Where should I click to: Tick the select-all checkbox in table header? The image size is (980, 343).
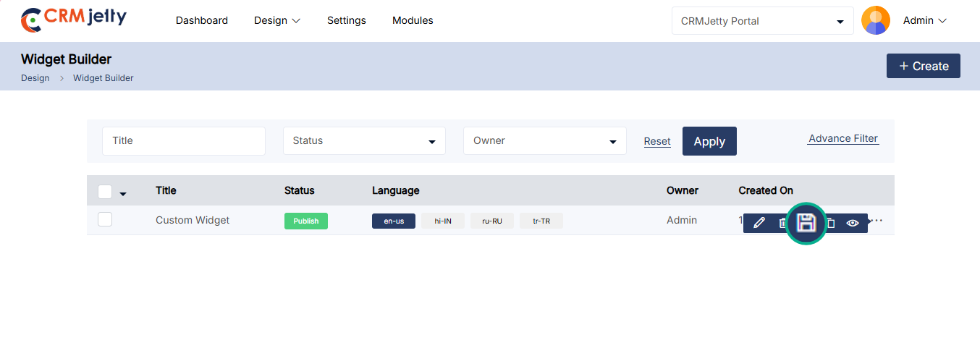tap(105, 191)
